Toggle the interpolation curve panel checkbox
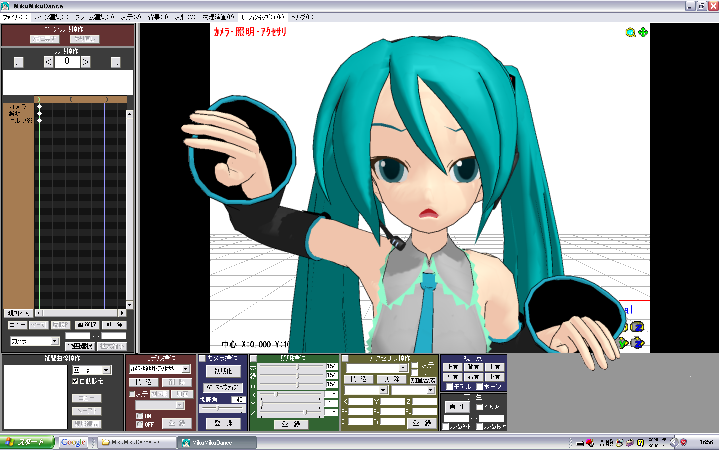Viewport: 719px width, 450px height. (x=75, y=381)
